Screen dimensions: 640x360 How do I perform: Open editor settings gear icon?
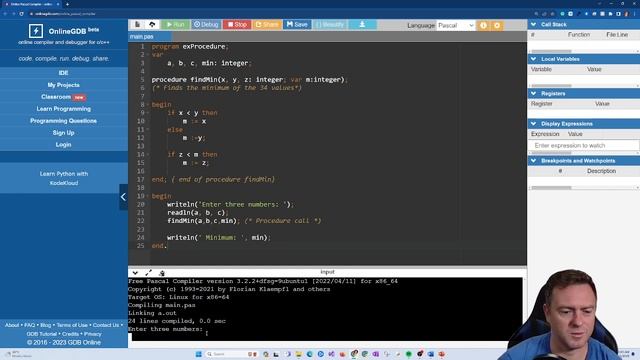(497, 25)
